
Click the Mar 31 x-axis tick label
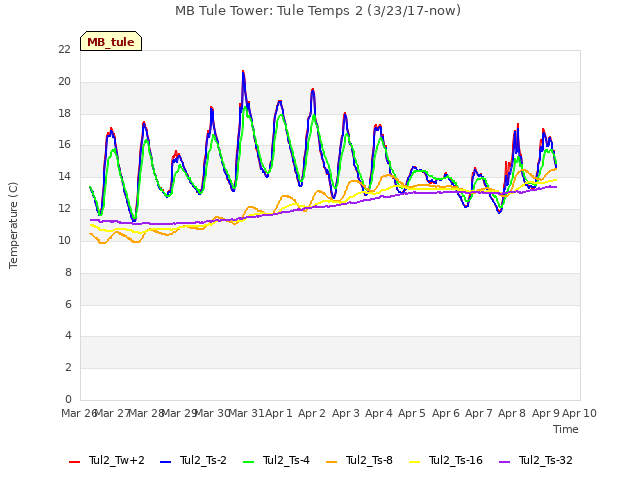tap(246, 413)
